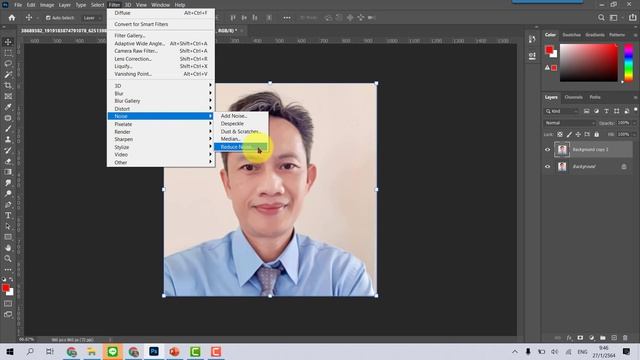Click the delete layer trash icon
The width and height of the screenshot is (640, 360).
625,338
